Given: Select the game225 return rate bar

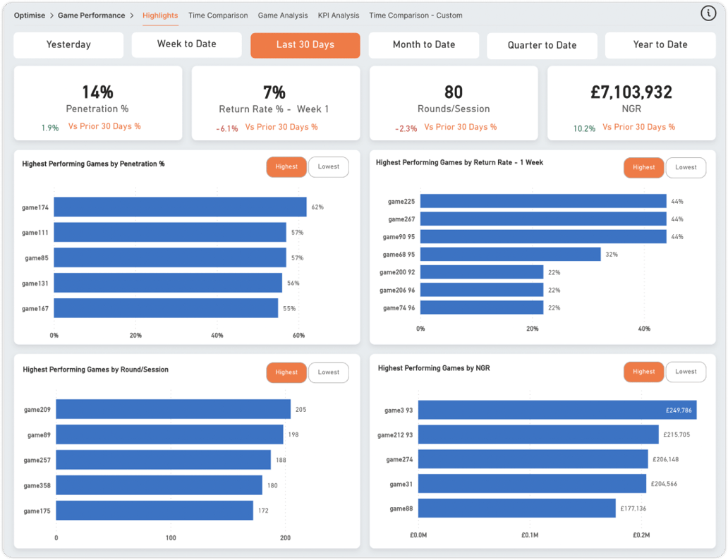Looking at the screenshot, I should [x=543, y=201].
